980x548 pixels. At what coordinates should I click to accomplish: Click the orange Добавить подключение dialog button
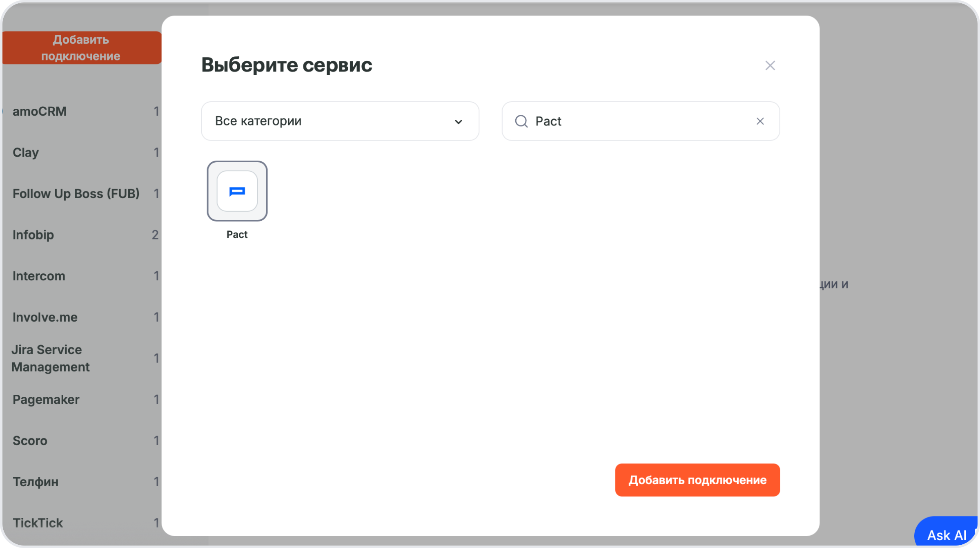697,480
